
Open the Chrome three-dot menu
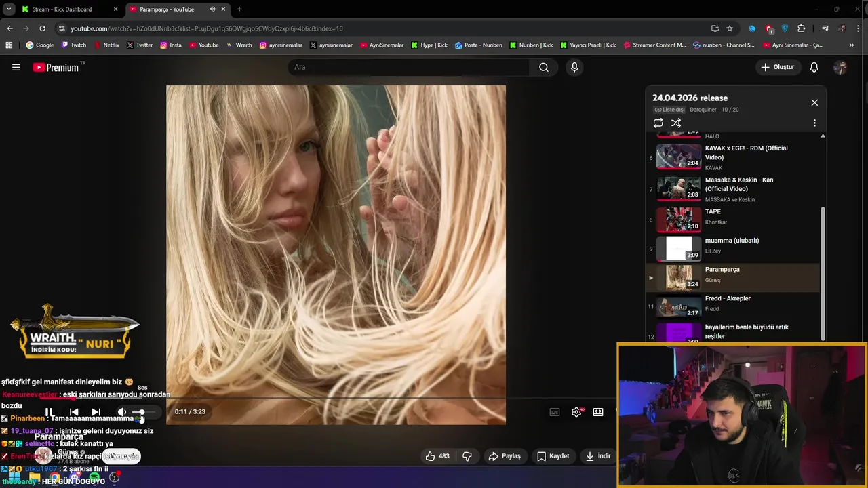click(x=859, y=28)
